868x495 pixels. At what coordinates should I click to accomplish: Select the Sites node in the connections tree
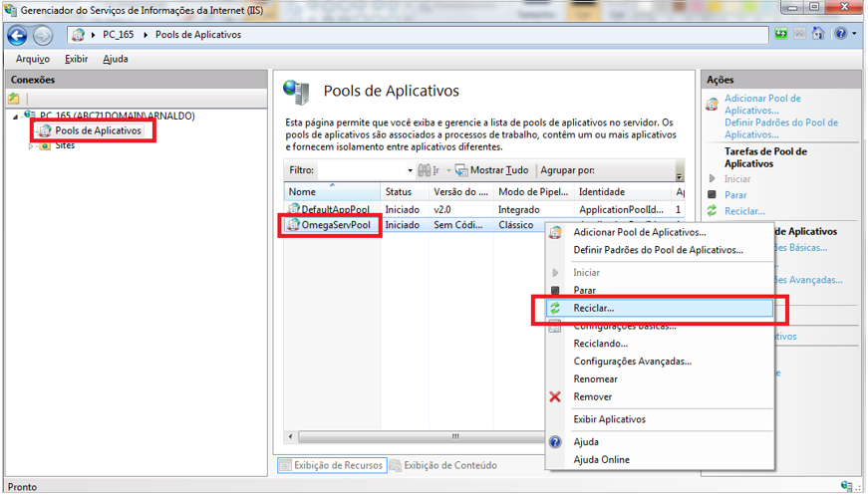pos(64,145)
